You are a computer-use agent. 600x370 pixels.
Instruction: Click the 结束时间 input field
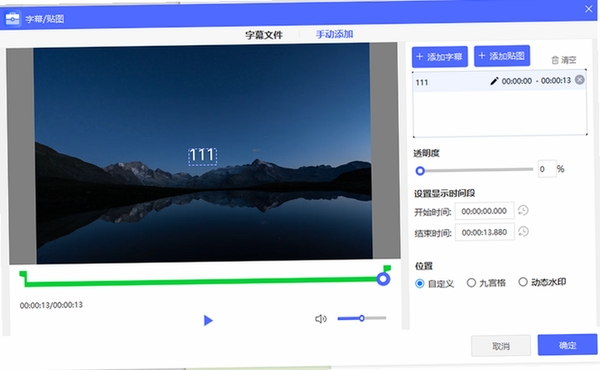pos(484,232)
